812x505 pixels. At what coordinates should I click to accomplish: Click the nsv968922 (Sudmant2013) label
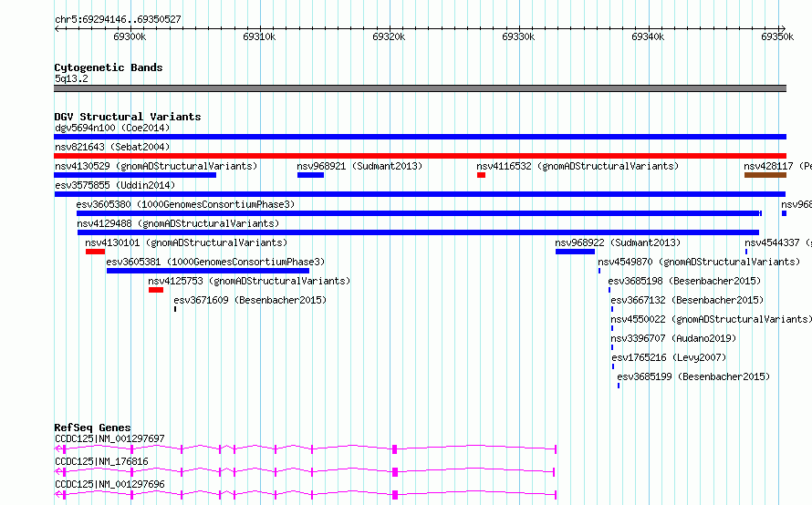618,242
